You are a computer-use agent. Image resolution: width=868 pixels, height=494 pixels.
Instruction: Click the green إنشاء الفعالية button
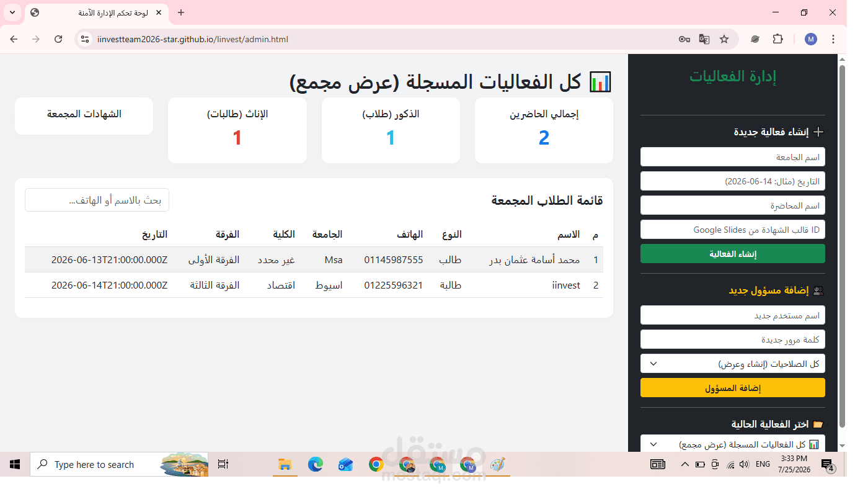[x=733, y=254]
